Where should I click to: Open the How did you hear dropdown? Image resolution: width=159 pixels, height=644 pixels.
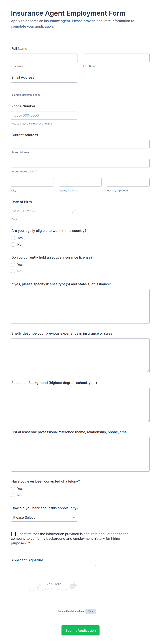coord(44,517)
